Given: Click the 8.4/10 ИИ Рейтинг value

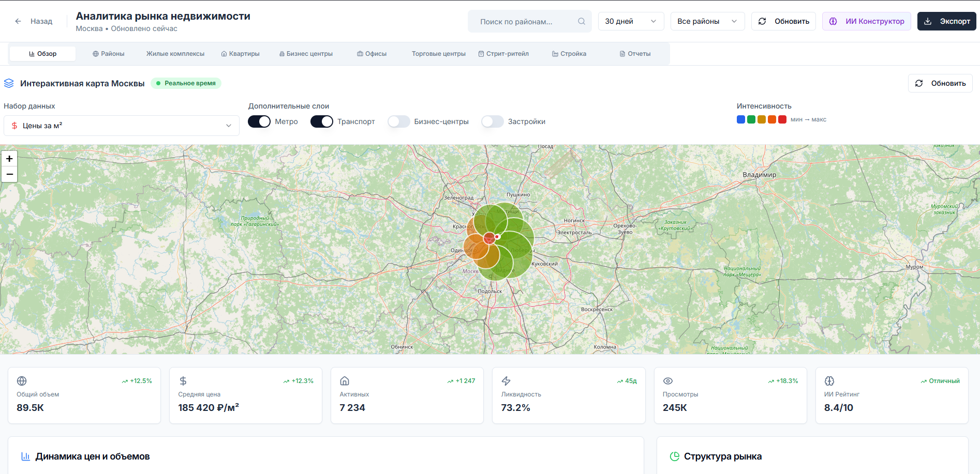Looking at the screenshot, I should point(839,408).
